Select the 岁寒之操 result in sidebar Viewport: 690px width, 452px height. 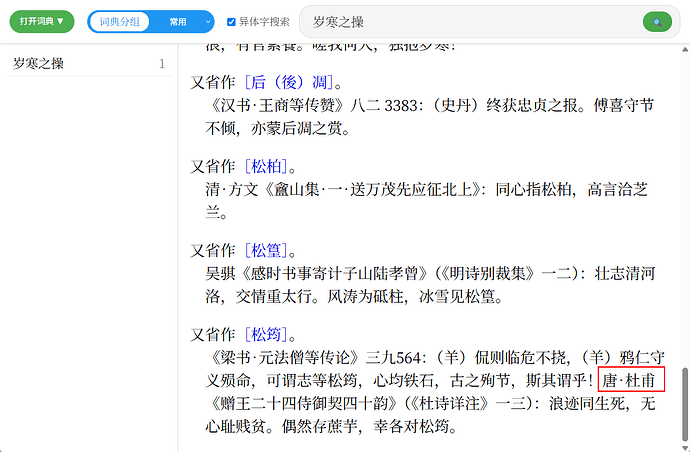pos(88,64)
